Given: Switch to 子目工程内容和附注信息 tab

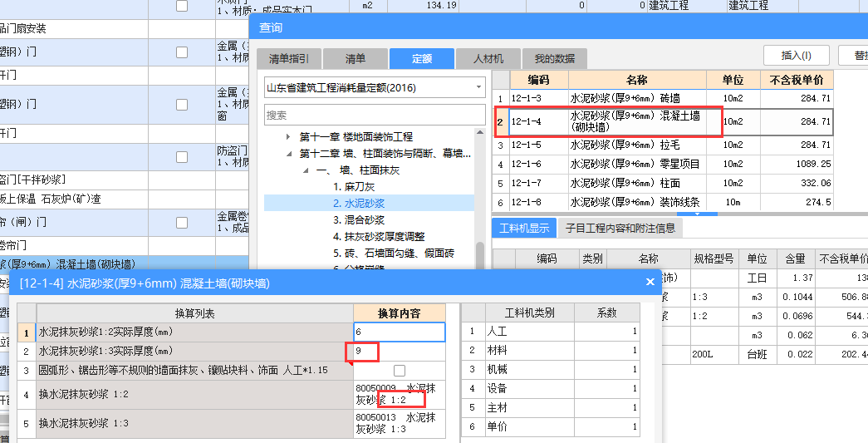Looking at the screenshot, I should click(x=619, y=228).
